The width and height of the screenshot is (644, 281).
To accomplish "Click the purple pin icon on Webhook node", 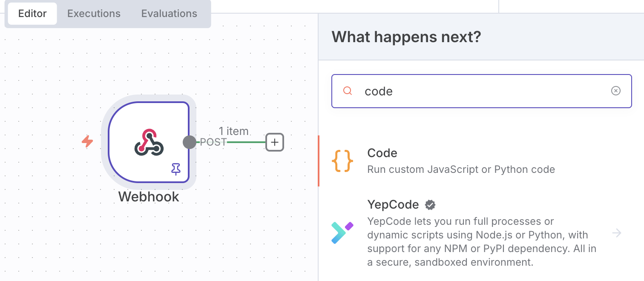I will point(175,169).
